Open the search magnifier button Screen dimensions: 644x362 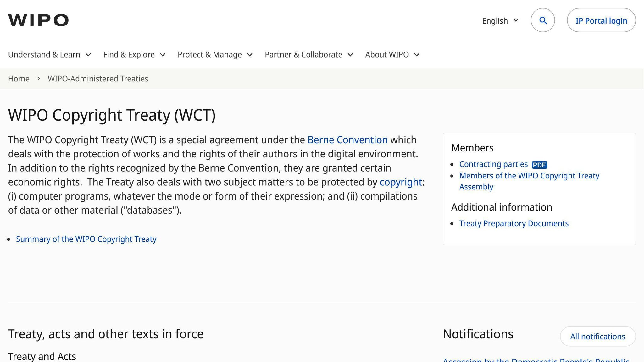coord(543,20)
